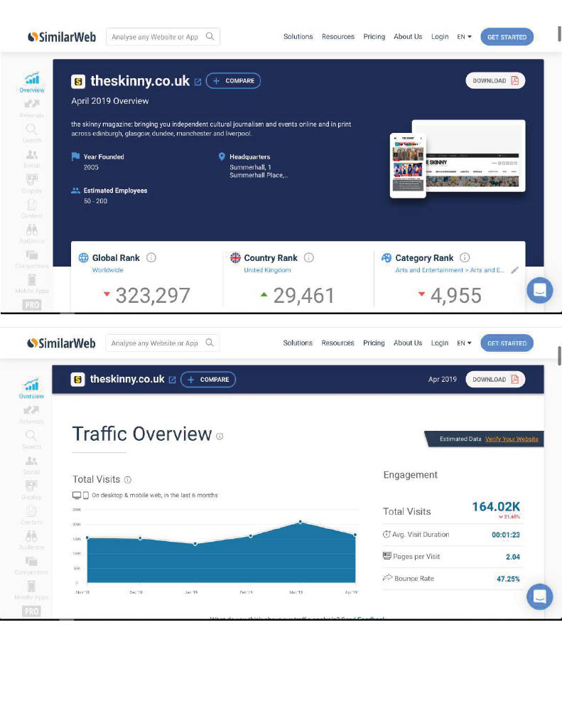The width and height of the screenshot is (562, 728).
Task: Open Pricing in top screenshot's header
Action: [x=374, y=37]
